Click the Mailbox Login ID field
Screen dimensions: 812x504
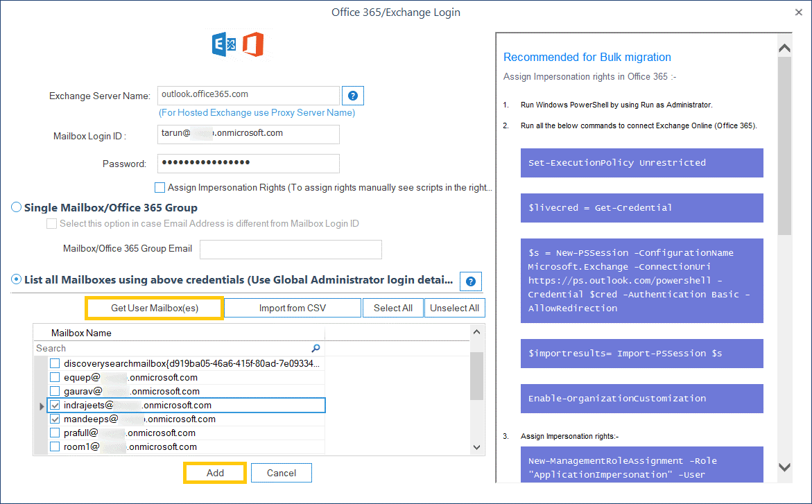pyautogui.click(x=248, y=134)
